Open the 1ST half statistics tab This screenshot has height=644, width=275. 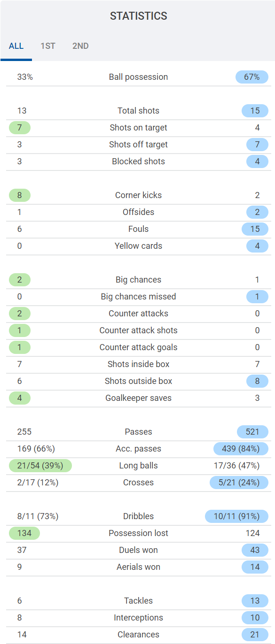(48, 46)
